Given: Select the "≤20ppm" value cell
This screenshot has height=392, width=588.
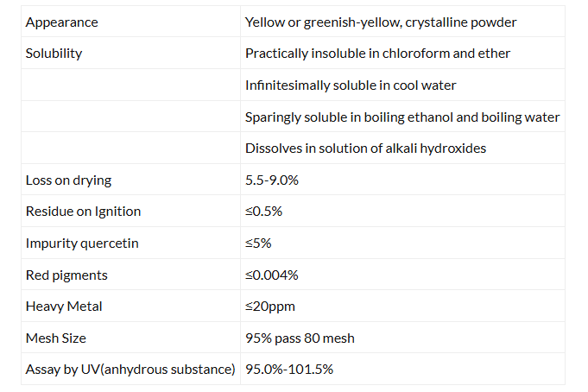Looking at the screenshot, I should coord(269,307).
